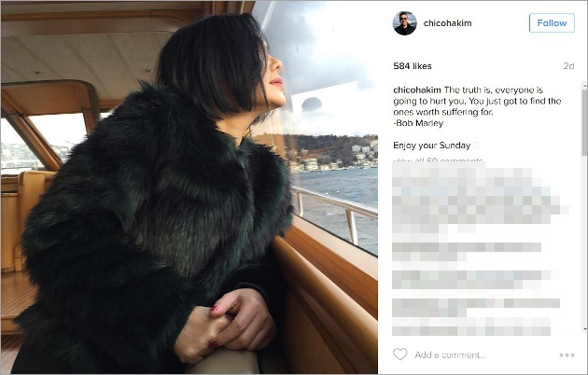Image resolution: width=588 pixels, height=375 pixels.
Task: Expand view all 69 comments
Action: 438,160
